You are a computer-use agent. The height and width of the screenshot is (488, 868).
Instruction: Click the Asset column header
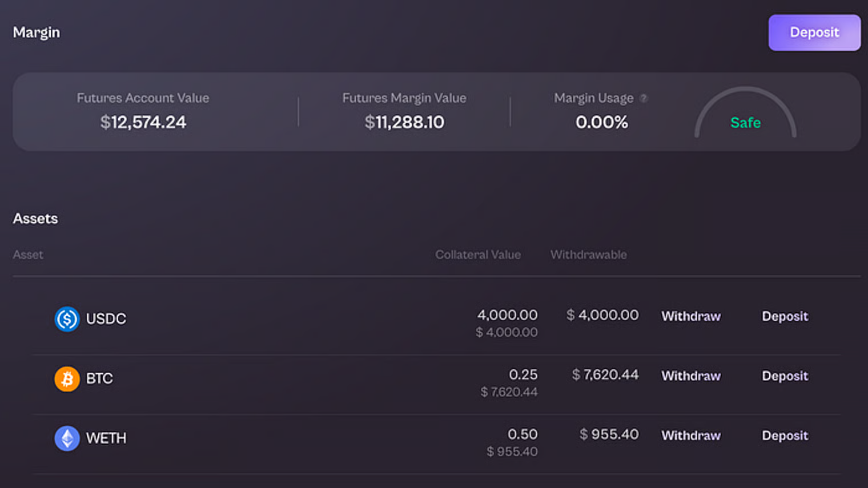pyautogui.click(x=28, y=255)
